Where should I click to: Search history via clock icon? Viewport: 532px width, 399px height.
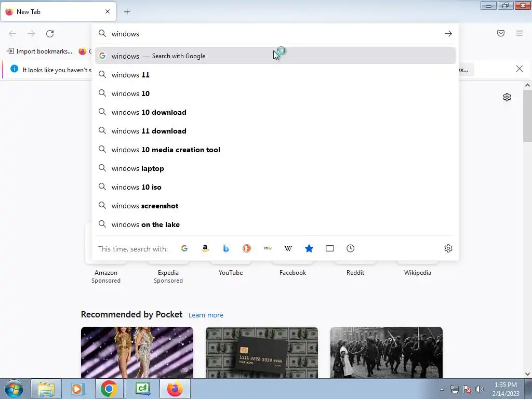coord(351,248)
